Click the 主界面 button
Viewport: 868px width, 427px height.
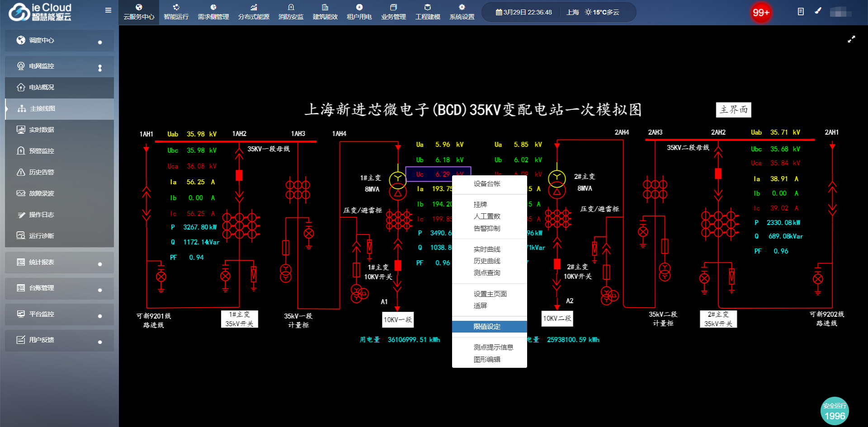733,110
